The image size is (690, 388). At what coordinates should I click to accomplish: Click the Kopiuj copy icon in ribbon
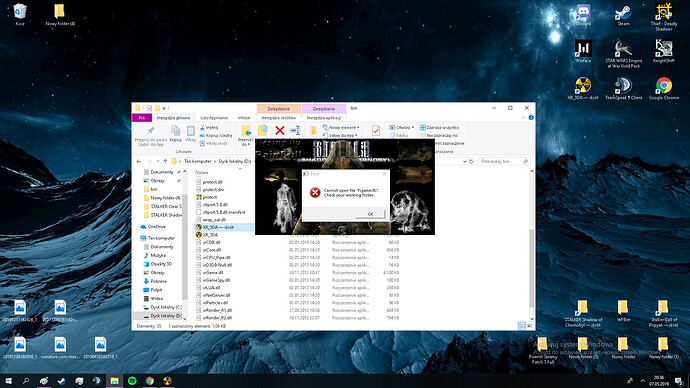[x=175, y=133]
